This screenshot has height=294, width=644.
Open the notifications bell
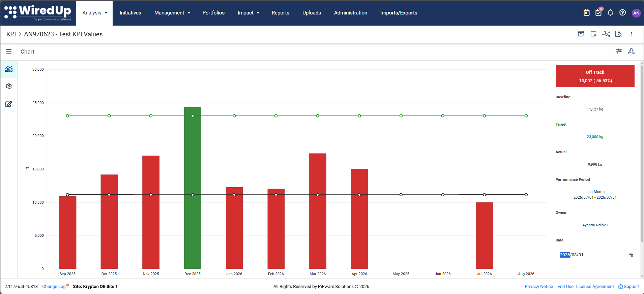tap(610, 12)
